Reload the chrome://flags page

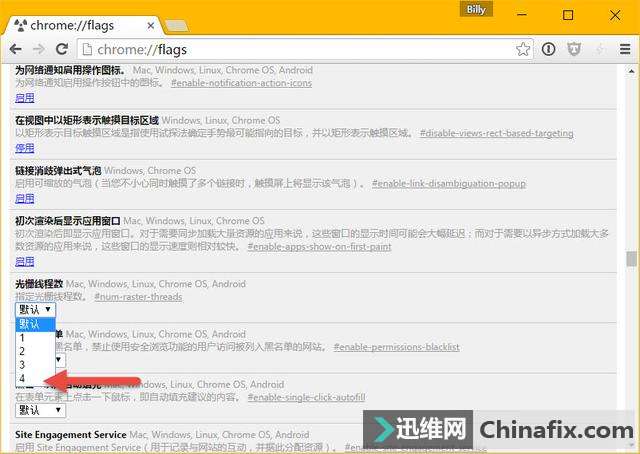(62, 49)
